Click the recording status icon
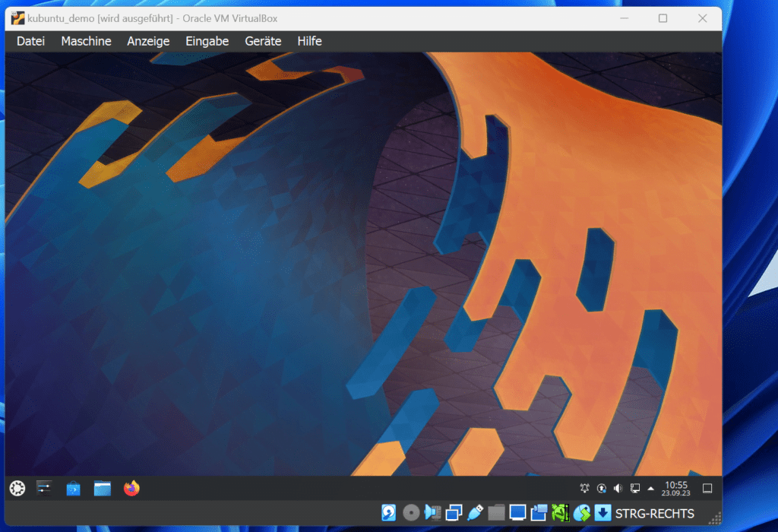Viewport: 778px width, 532px height. [539, 513]
